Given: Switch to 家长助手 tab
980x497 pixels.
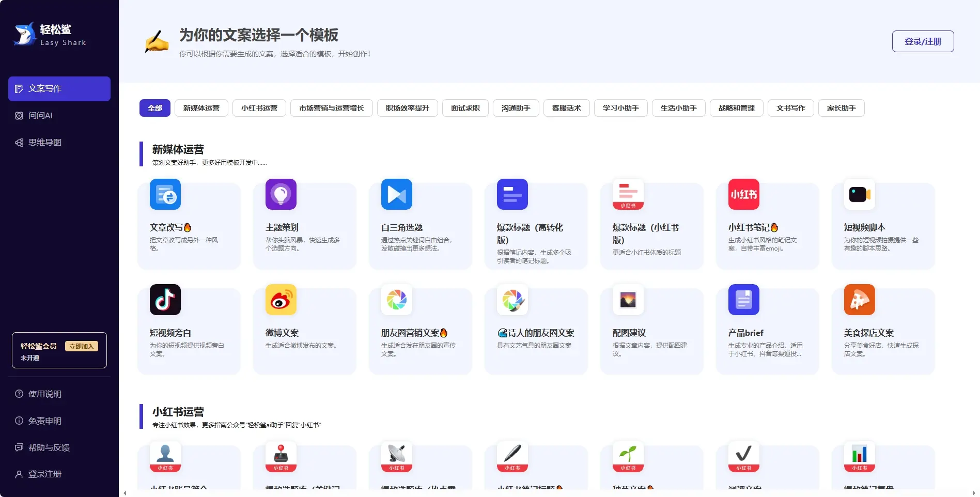Looking at the screenshot, I should (842, 108).
